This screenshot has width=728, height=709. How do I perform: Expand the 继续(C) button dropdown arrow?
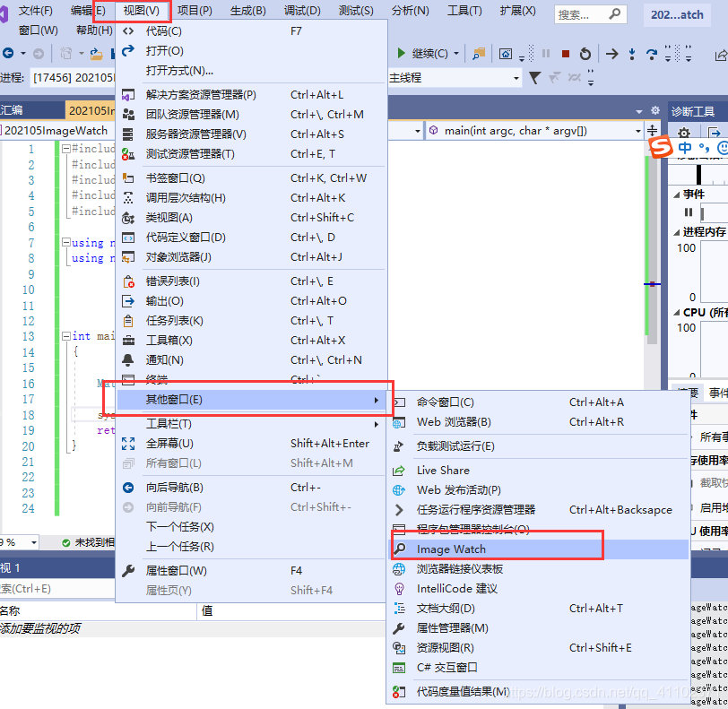tap(455, 53)
